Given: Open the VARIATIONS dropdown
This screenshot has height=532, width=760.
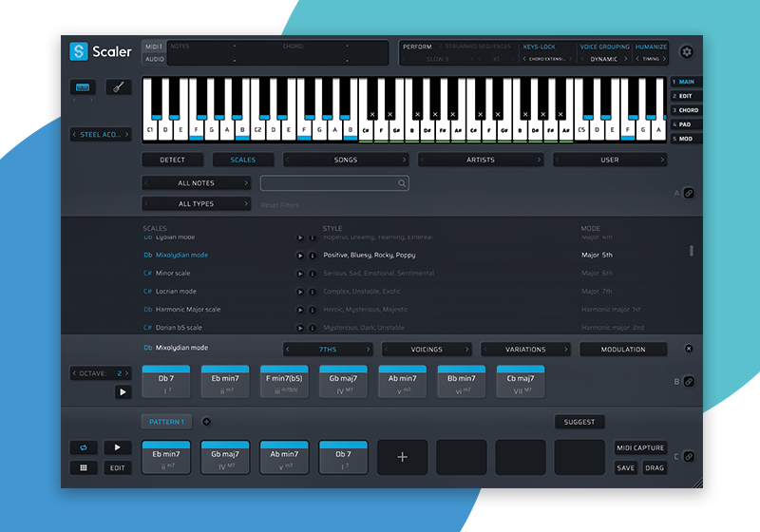Looking at the screenshot, I should click(525, 350).
